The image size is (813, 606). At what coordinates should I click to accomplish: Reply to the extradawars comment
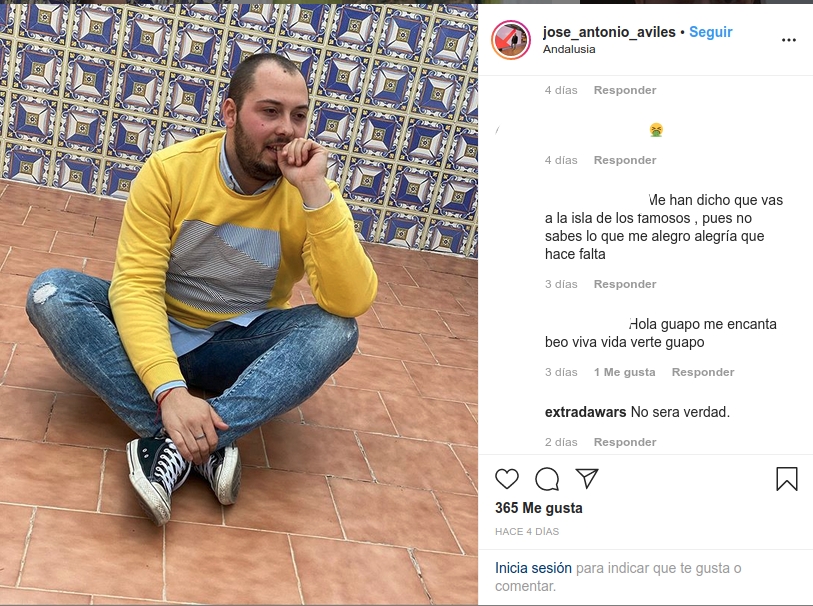(x=625, y=442)
